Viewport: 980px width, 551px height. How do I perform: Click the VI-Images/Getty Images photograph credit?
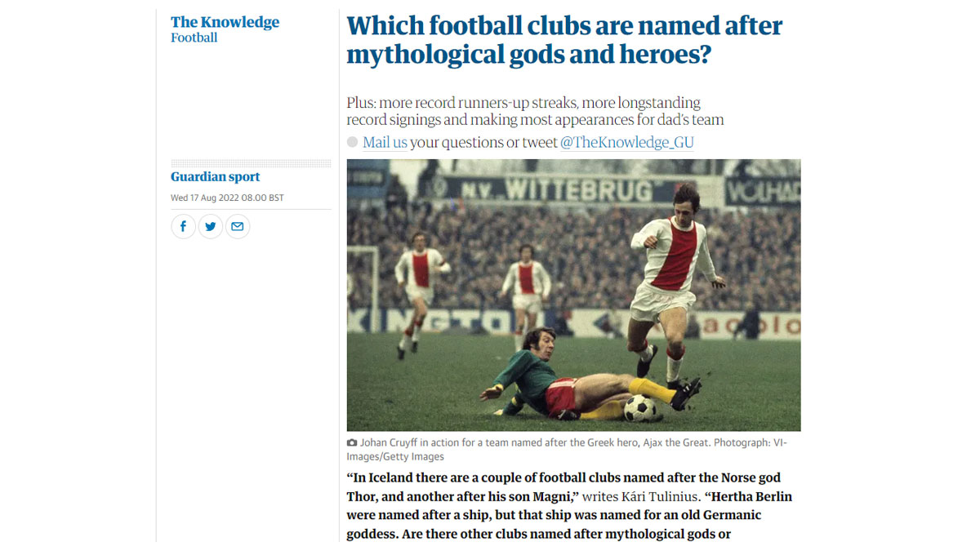[x=395, y=456]
